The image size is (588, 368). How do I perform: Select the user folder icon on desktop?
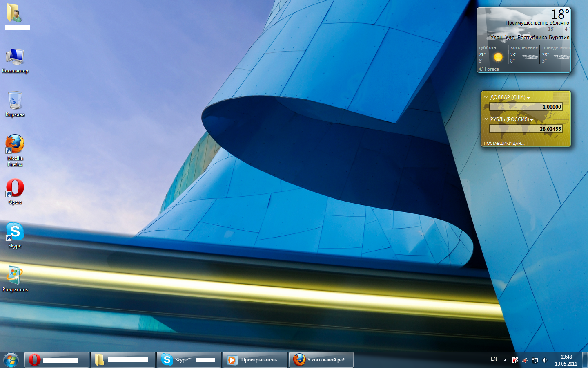tap(14, 13)
